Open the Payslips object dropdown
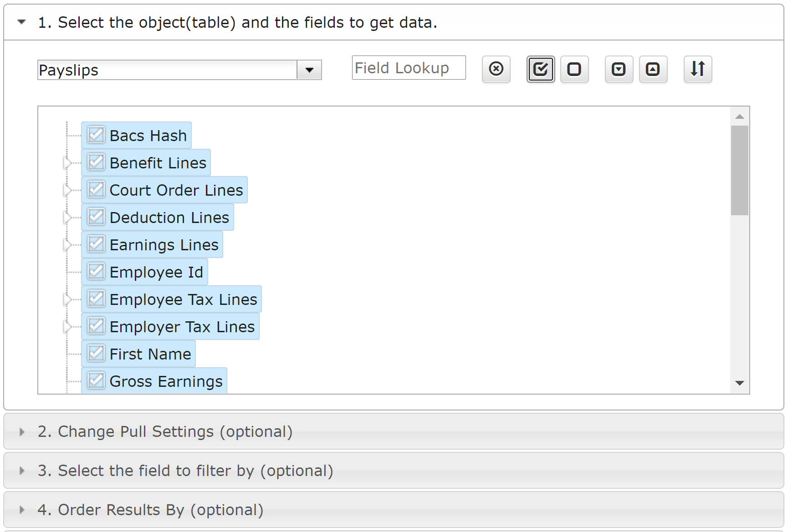Viewport: 788px width, 532px height. point(309,70)
